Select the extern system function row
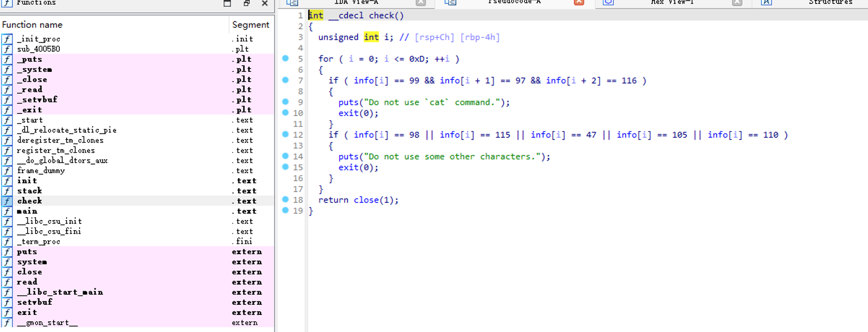Viewport: 868px width, 332px height. [137, 262]
